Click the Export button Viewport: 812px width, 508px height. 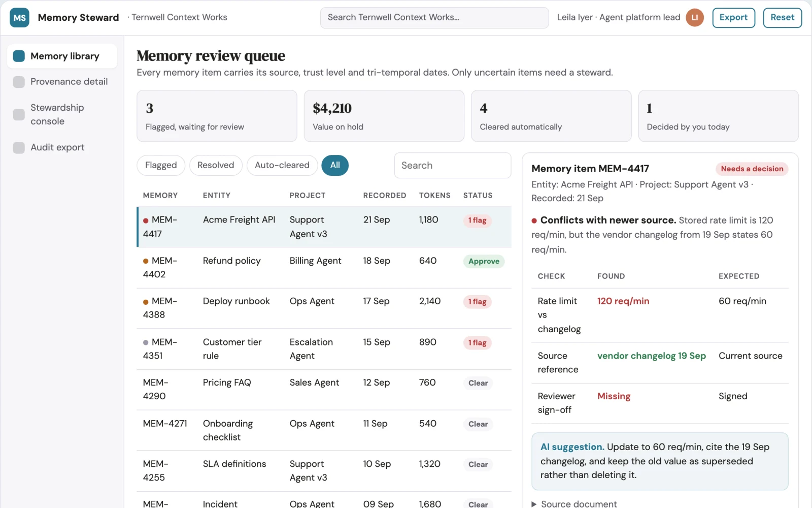[x=733, y=18]
